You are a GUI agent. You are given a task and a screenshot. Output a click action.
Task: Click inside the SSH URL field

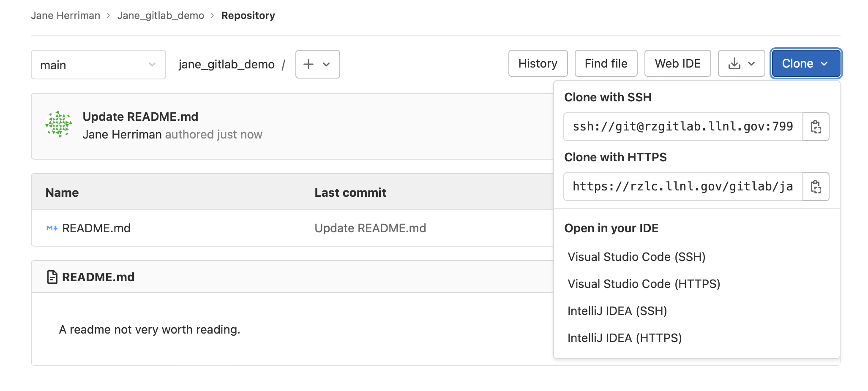[x=683, y=127]
